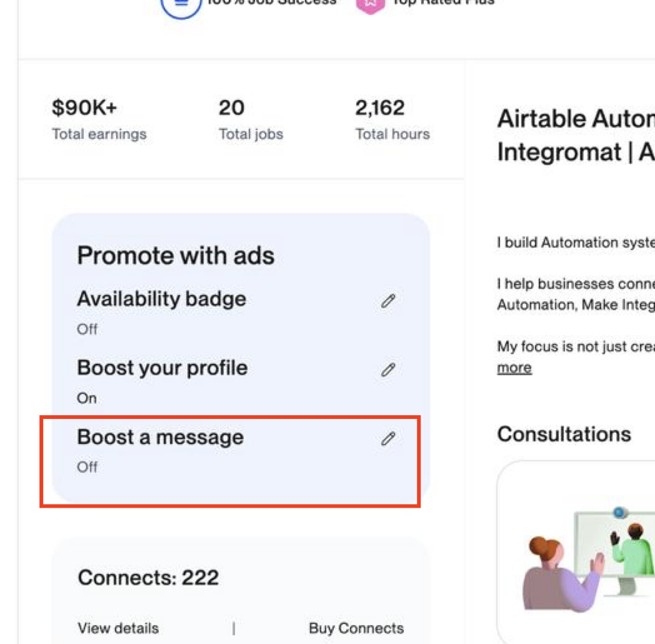This screenshot has height=644, width=655.
Task: Click the Off status under Boost a message
Action: point(87,467)
